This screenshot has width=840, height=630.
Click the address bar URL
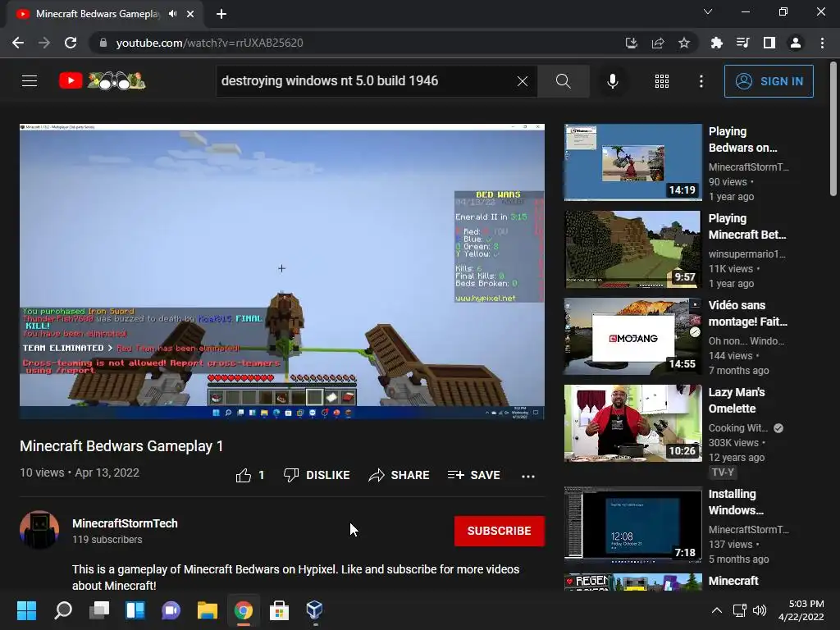pos(209,43)
